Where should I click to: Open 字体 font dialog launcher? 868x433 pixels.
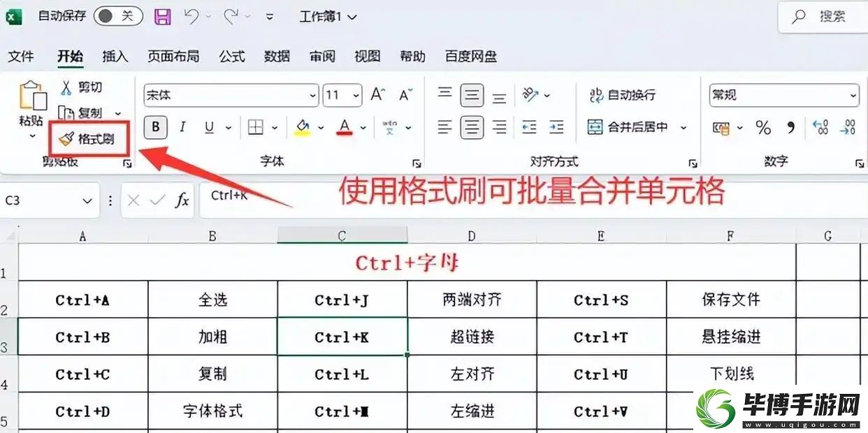click(x=417, y=163)
